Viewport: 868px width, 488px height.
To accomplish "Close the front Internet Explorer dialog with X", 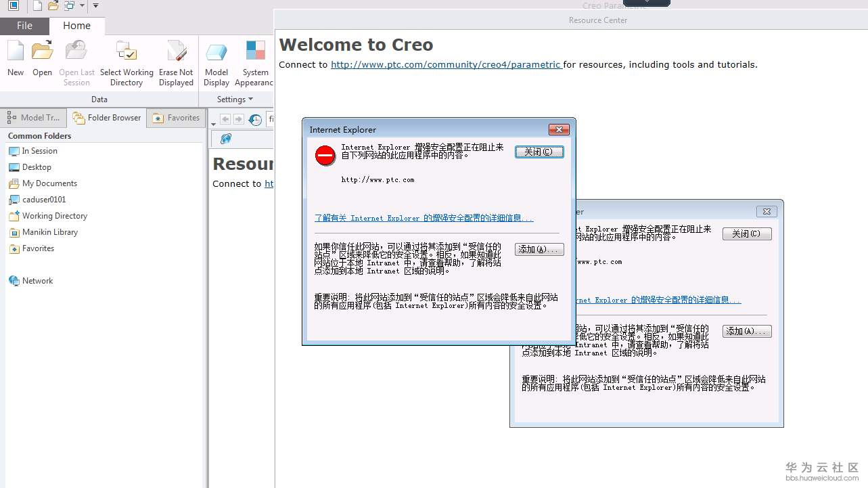I will pos(559,129).
